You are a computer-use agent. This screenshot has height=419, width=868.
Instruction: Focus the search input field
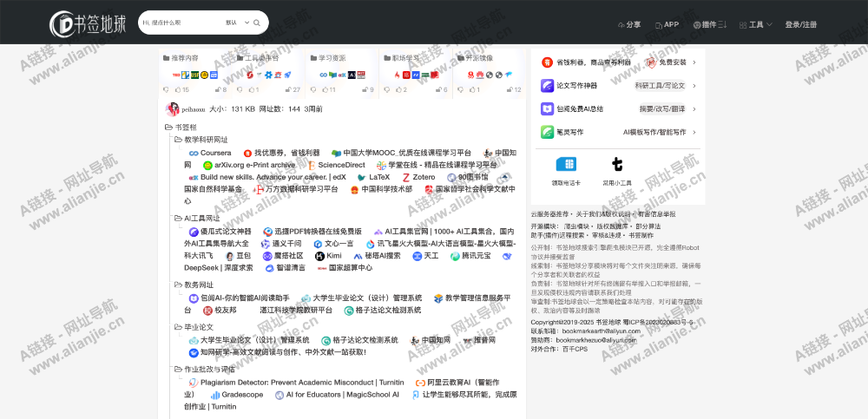[180, 23]
